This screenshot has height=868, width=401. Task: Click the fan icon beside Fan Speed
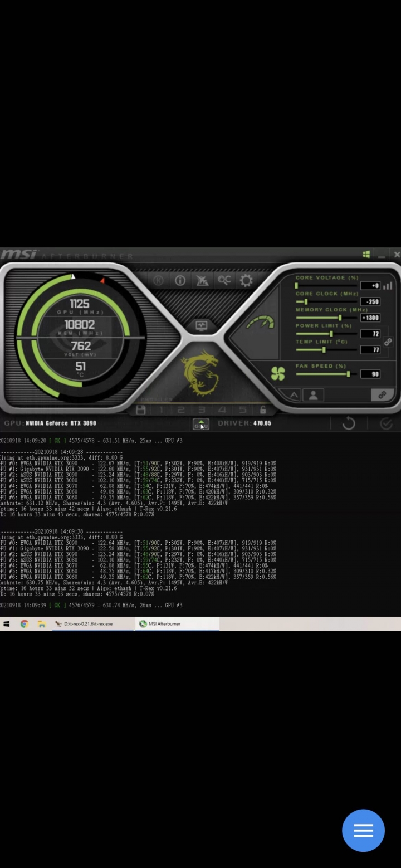coord(277,374)
